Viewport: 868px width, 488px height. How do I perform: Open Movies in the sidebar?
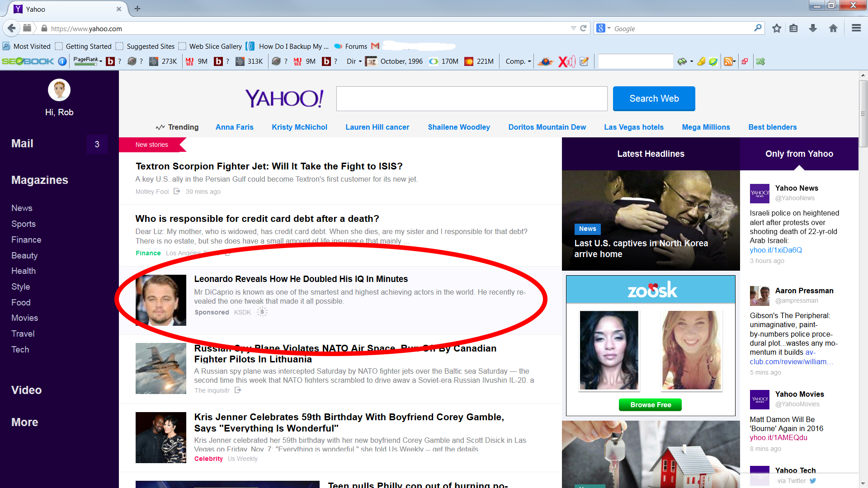(x=25, y=318)
